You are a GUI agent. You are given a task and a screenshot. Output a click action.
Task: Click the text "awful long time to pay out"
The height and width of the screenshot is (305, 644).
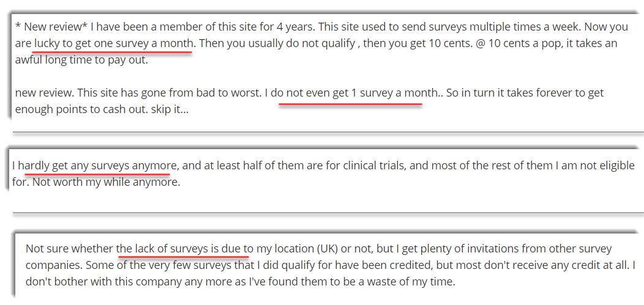coord(81,61)
